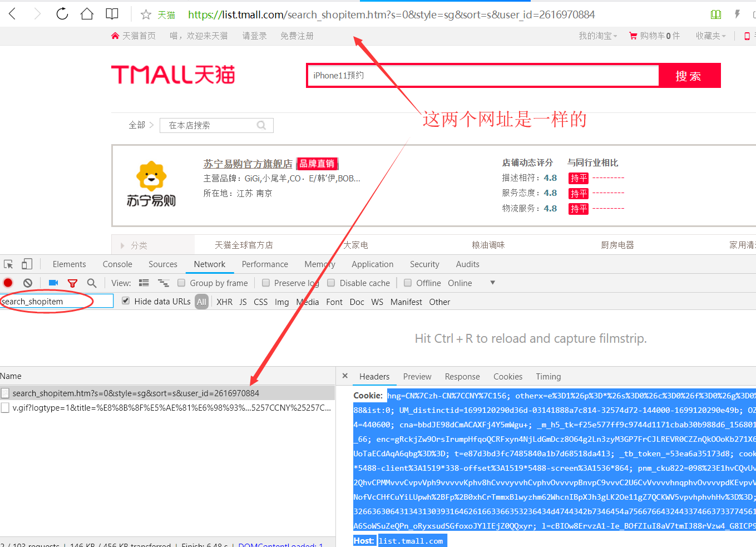Click the search_shopitem filter input field
This screenshot has width=756, height=547.
coord(56,301)
